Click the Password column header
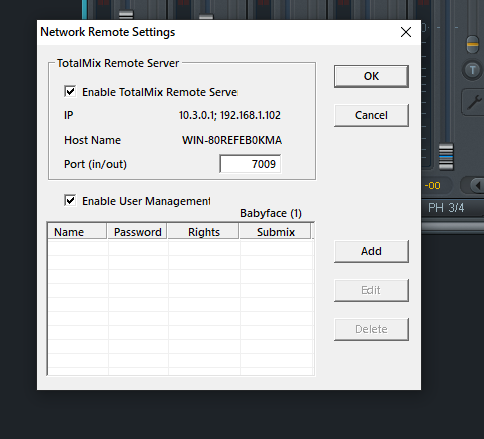The image size is (484, 439). pyautogui.click(x=137, y=231)
